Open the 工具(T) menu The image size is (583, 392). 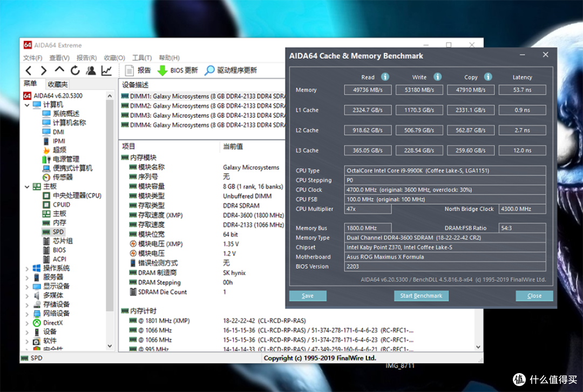tap(142, 58)
